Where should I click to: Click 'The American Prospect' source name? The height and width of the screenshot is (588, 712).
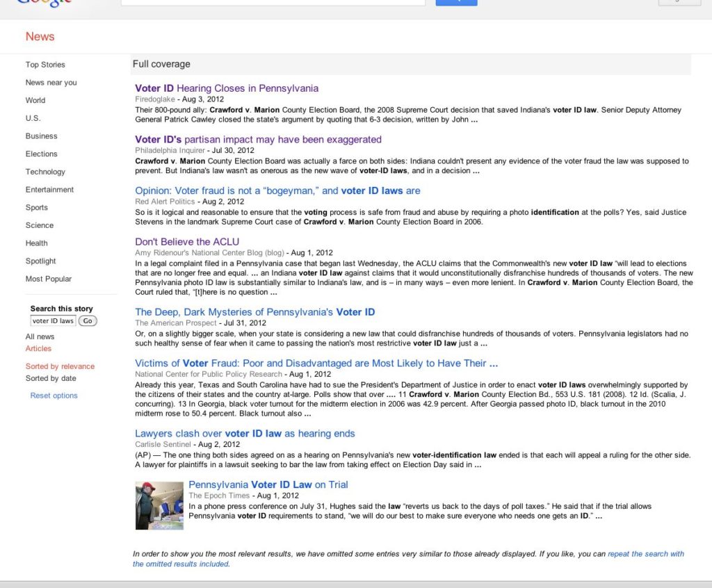click(x=176, y=322)
